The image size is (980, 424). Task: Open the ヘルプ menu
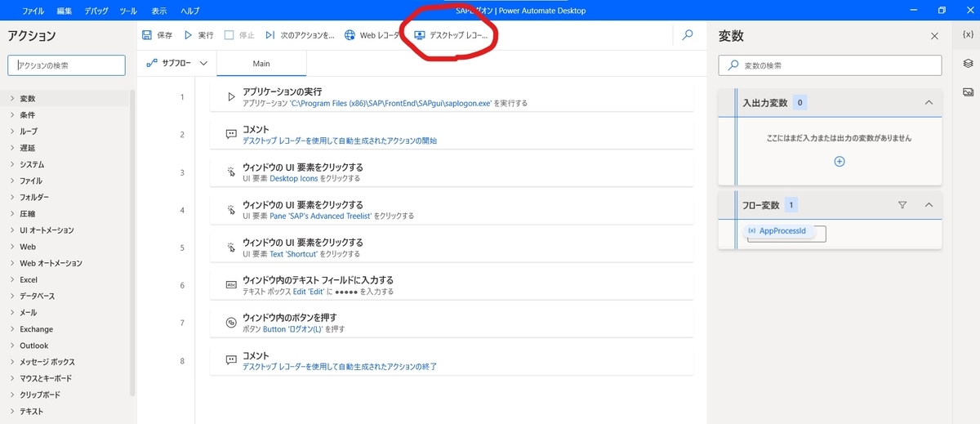click(189, 11)
